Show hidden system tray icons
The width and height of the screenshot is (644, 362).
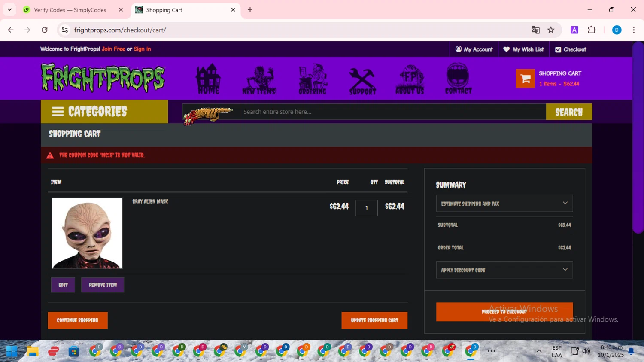click(x=539, y=351)
